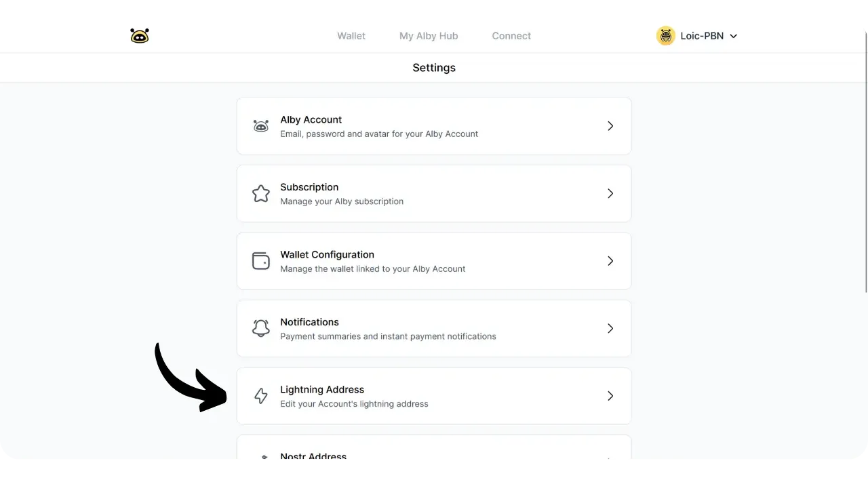Select the Connect navigation item

click(511, 36)
